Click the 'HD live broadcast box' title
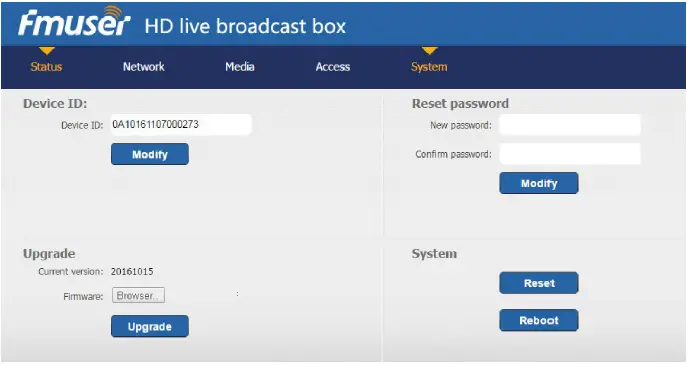 (x=245, y=26)
